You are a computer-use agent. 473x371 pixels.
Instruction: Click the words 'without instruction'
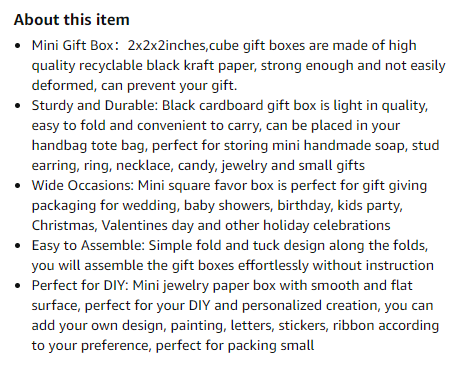[x=373, y=266]
